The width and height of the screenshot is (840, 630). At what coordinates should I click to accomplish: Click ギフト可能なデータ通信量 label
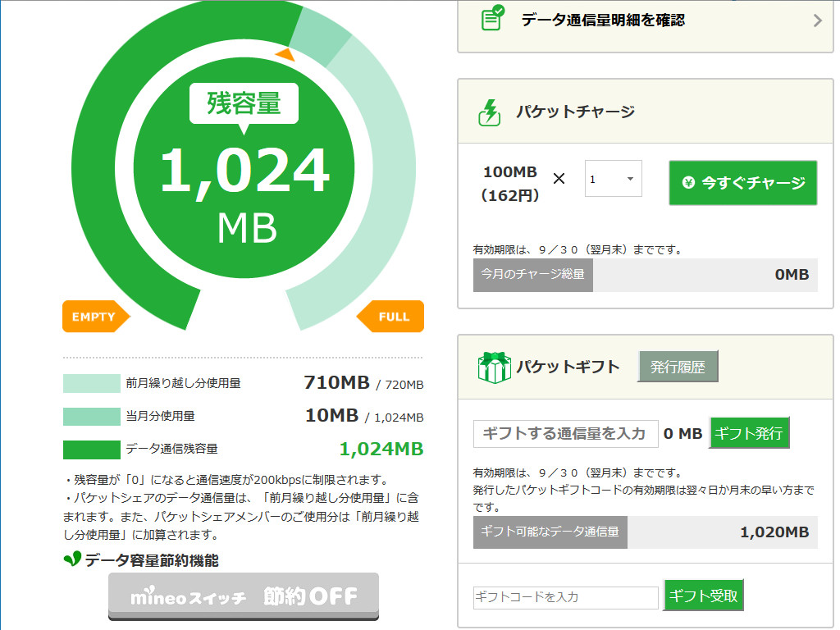point(550,532)
